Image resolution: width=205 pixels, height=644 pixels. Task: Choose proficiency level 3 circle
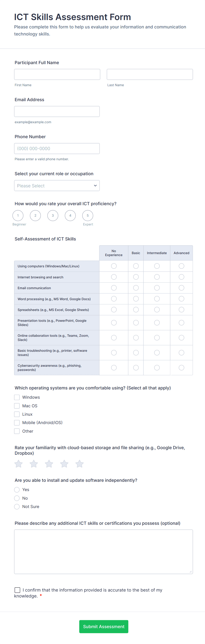[53, 216]
